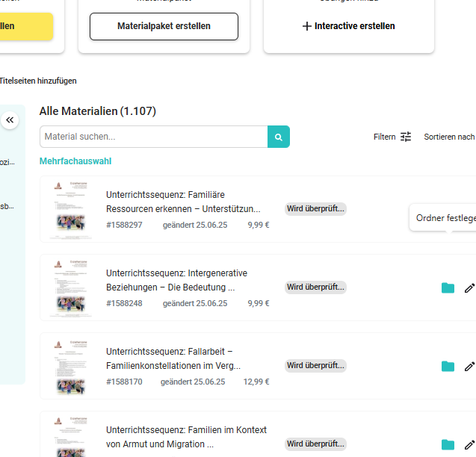
Task: Click the yellow button at top left
Action: (26, 26)
